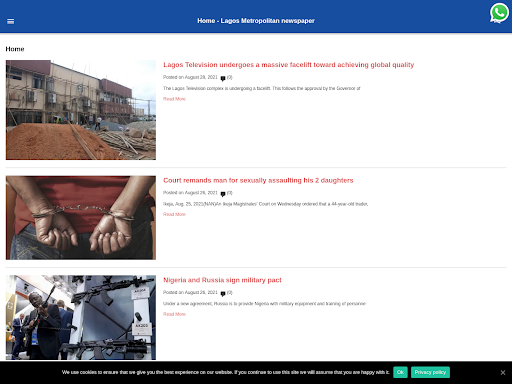Click Russia military equipment excerpt text
This screenshot has width=512, height=384.
pyautogui.click(x=264, y=304)
